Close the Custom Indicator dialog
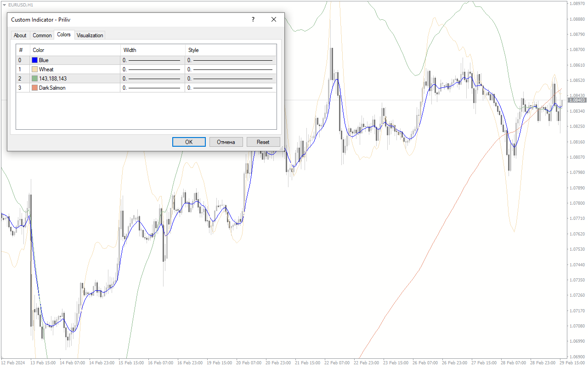 274,20
